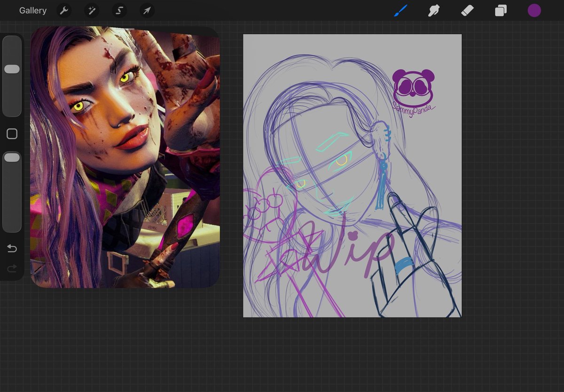Tap the sketch canvas with Wip text
Viewport: 564px width, 392px height.
point(352,176)
